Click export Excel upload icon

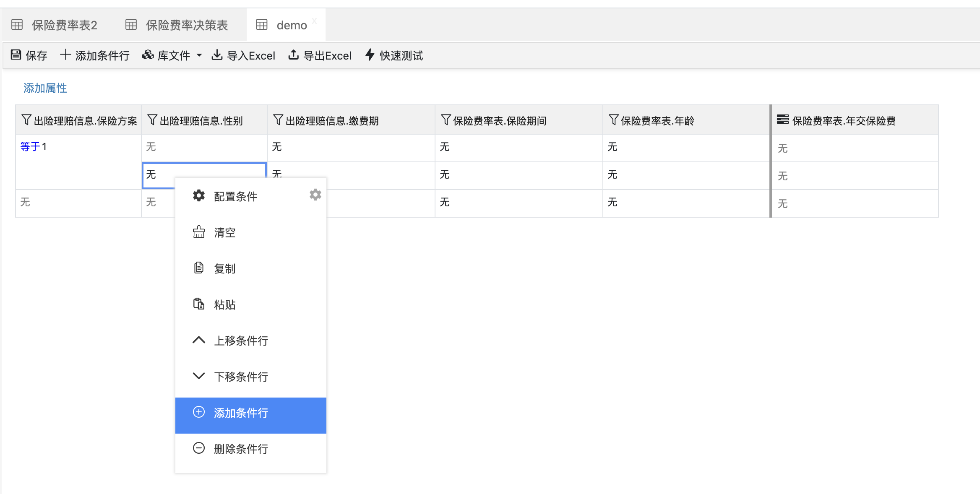click(294, 55)
